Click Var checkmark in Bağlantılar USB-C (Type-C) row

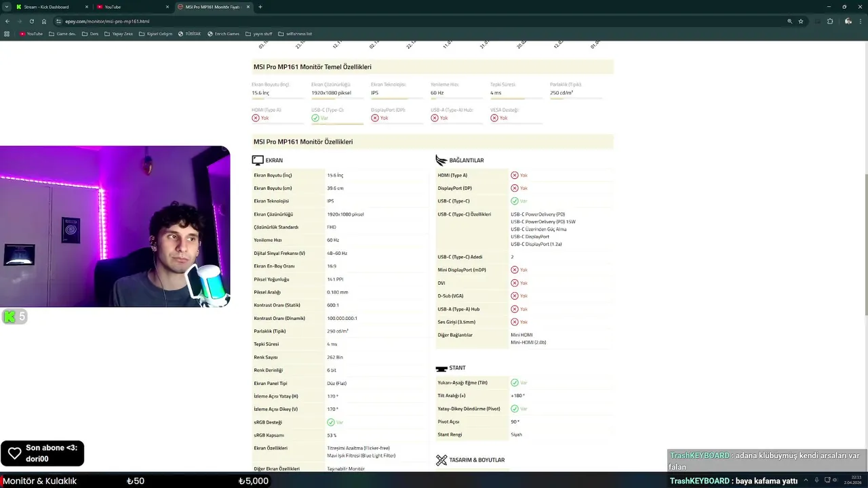[x=515, y=201]
